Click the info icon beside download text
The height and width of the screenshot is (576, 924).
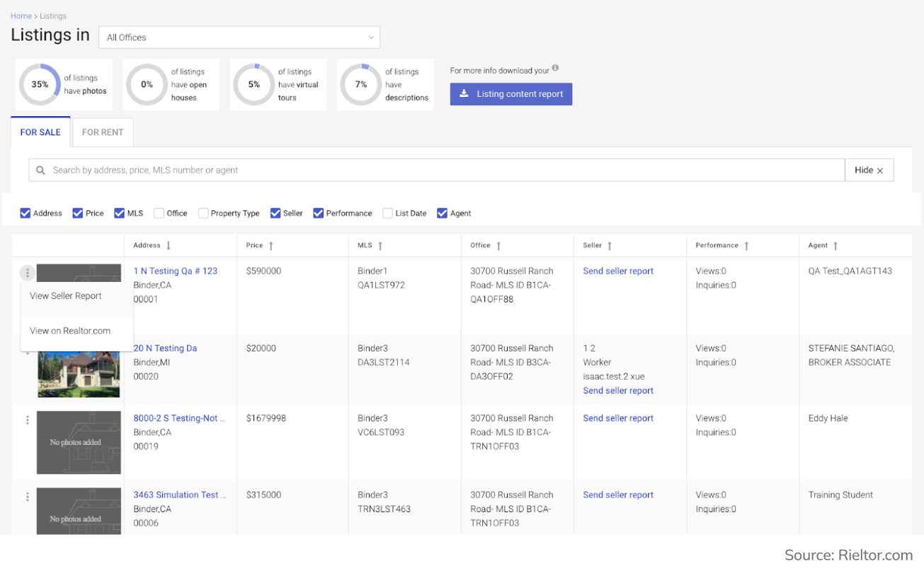pyautogui.click(x=555, y=69)
